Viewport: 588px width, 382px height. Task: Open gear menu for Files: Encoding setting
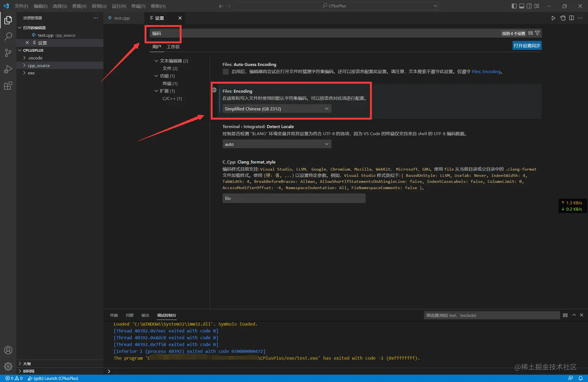click(214, 90)
